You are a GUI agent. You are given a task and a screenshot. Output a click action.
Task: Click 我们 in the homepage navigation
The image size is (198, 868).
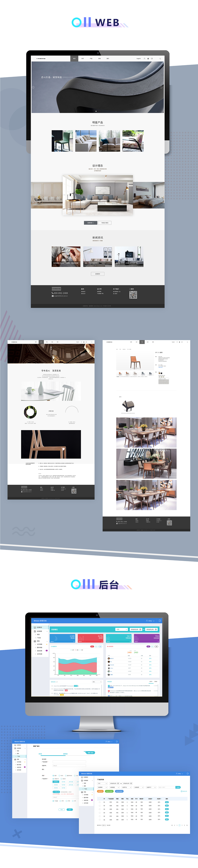pyautogui.click(x=108, y=59)
